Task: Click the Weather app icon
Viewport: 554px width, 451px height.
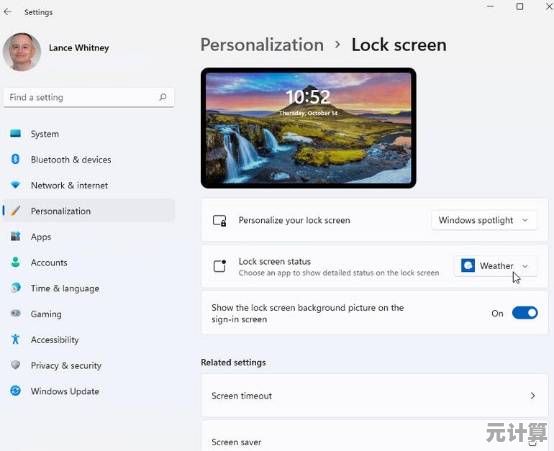Action: (x=468, y=265)
